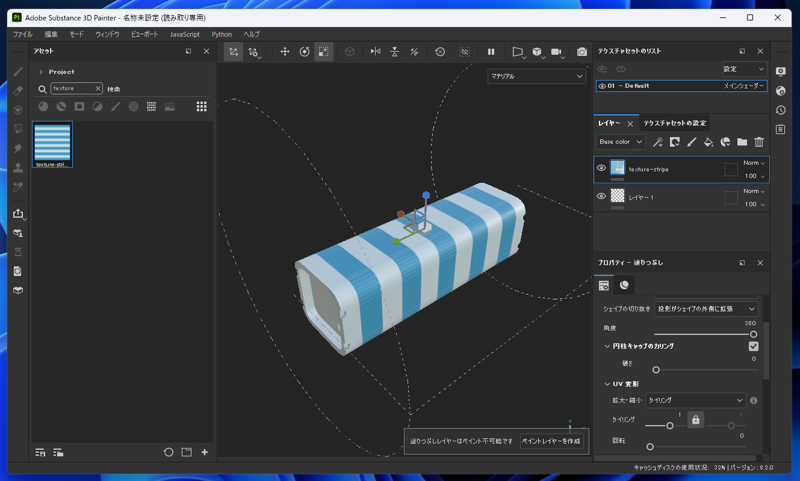Open Display settings icon on right sidebar

point(781,71)
